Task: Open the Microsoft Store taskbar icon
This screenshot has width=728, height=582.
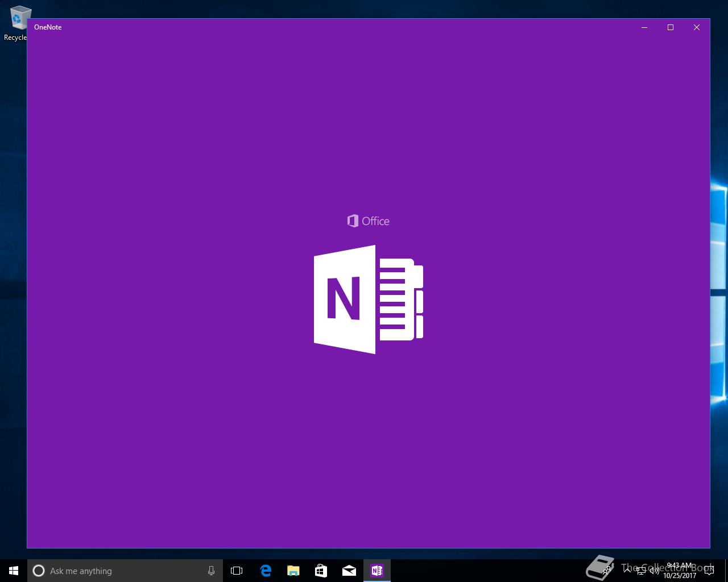Action: coord(321,571)
